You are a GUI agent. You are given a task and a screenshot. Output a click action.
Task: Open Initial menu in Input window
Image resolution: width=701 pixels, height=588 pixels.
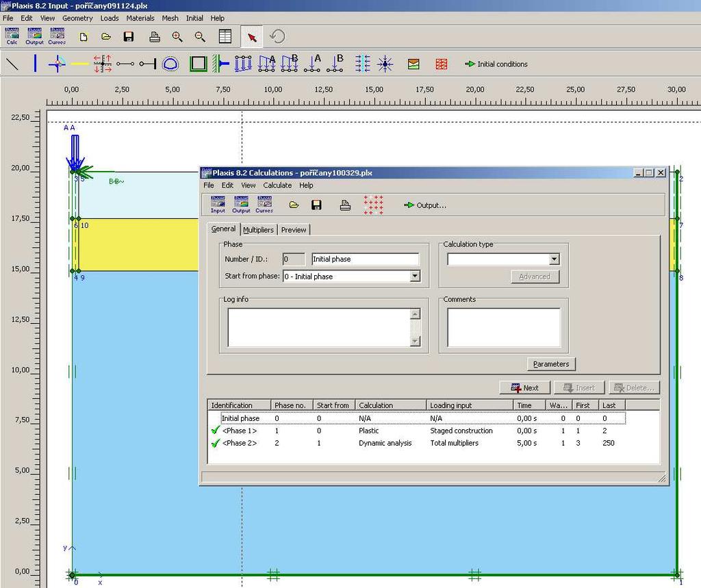(x=194, y=18)
